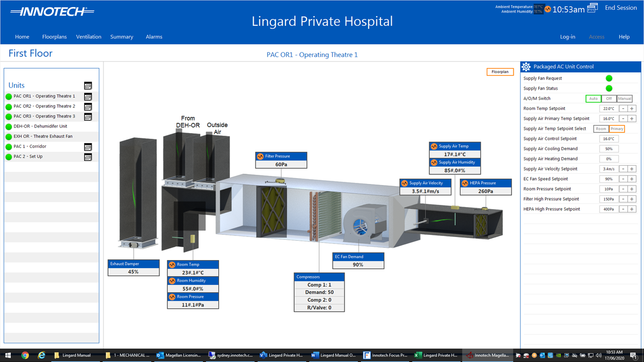This screenshot has height=362, width=644.
Task: Click Compressors Demand: 50 readout
Action: [x=319, y=292]
